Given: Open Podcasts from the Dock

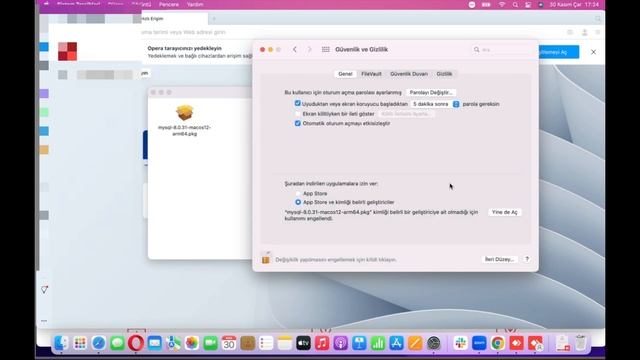Looking at the screenshot, I should [340, 343].
